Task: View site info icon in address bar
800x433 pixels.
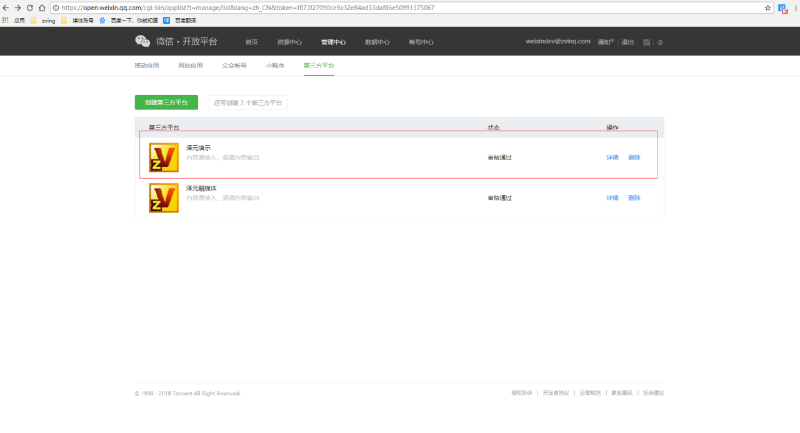Action: click(x=56, y=8)
